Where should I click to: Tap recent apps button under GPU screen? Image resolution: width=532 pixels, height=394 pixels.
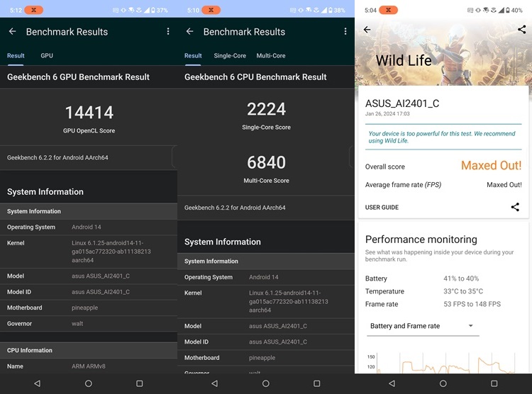[140, 383]
